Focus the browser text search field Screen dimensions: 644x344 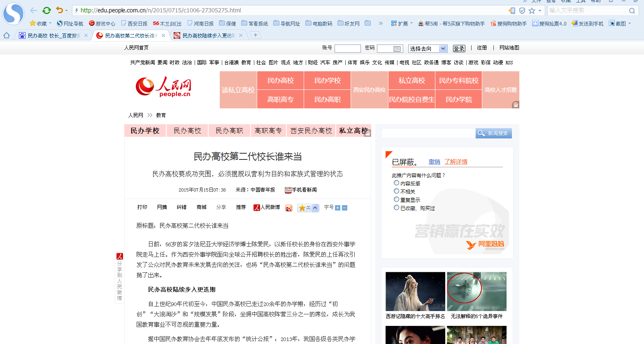click(x=588, y=10)
